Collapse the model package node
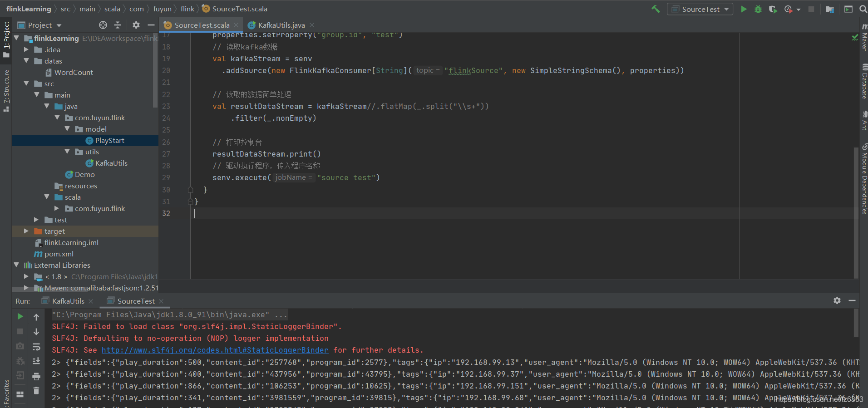Screen dimensions: 868x408 click(67, 129)
